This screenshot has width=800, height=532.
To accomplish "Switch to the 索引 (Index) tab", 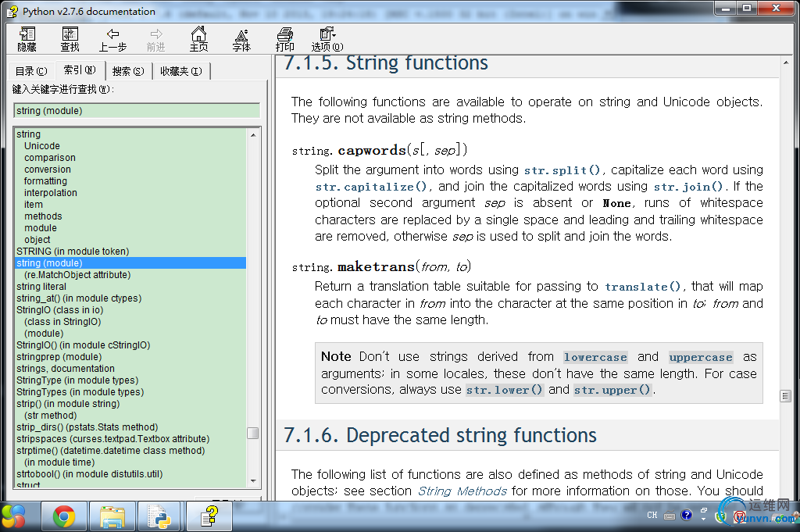I will 80,70.
